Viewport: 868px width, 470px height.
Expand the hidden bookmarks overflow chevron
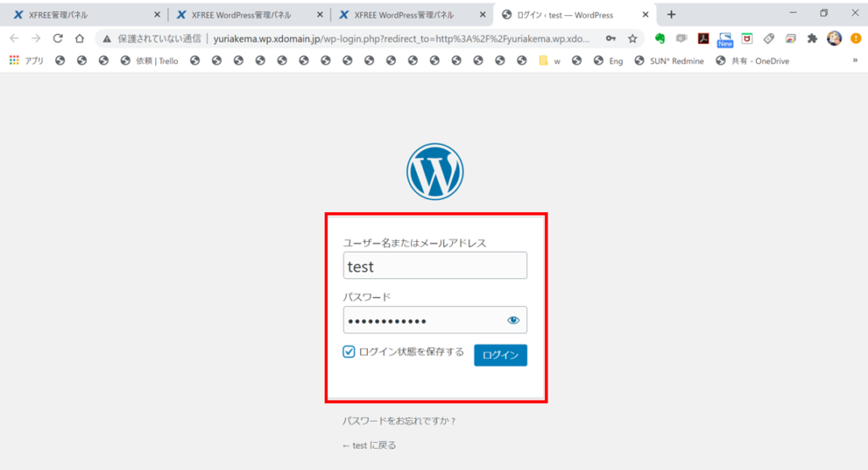pos(854,60)
